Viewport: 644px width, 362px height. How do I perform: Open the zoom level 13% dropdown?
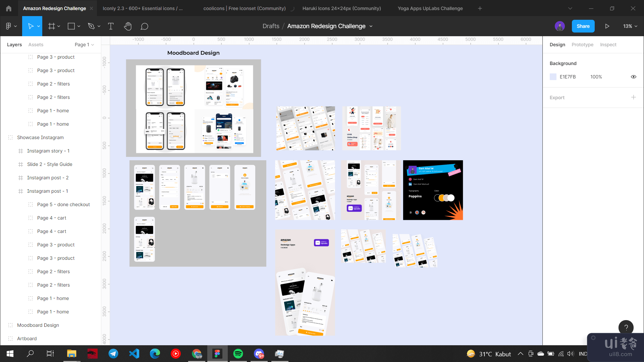pos(630,26)
